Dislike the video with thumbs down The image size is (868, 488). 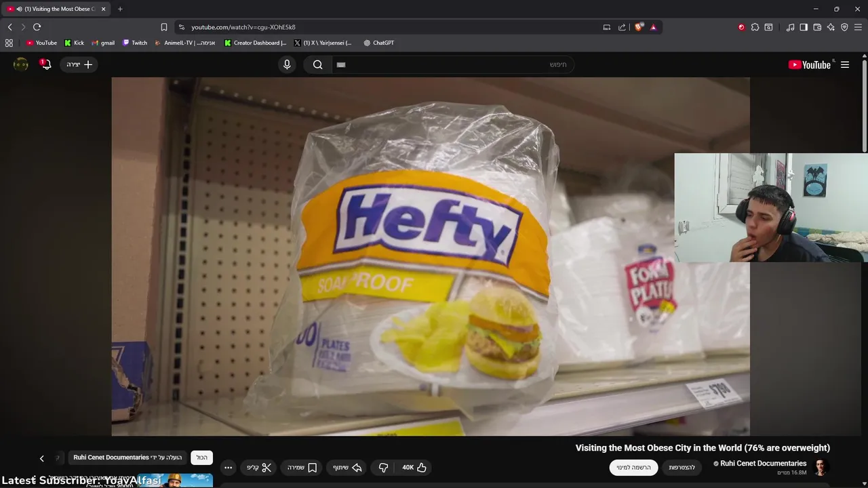pyautogui.click(x=383, y=468)
